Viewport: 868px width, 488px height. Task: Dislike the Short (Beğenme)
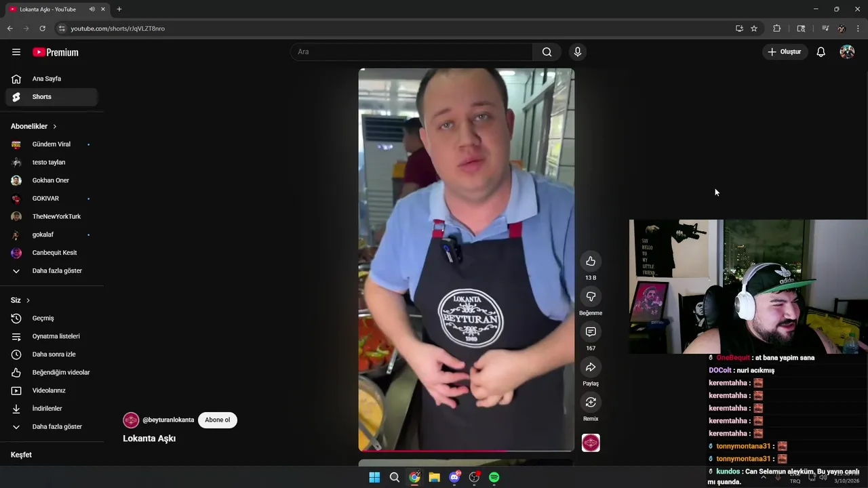(591, 297)
